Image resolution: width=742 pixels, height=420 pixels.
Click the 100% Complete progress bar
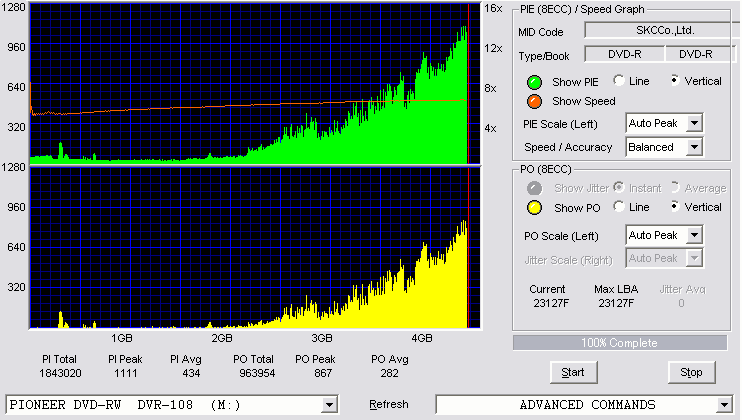coord(620,343)
